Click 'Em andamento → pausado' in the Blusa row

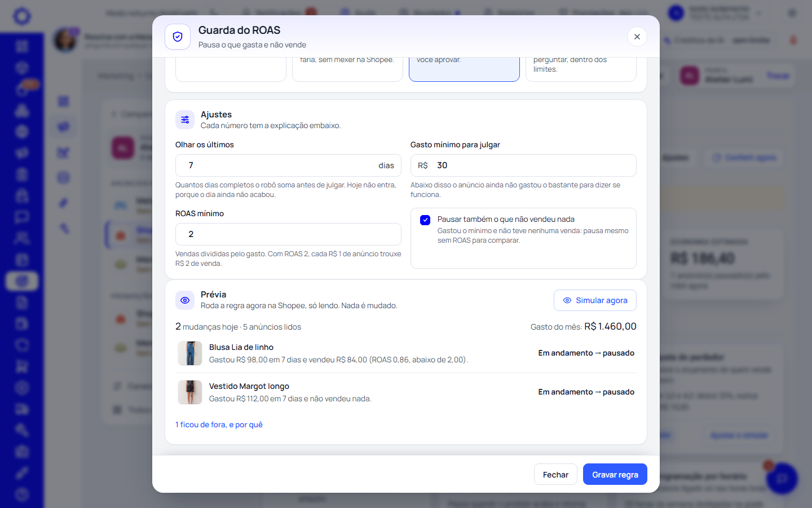coord(586,353)
